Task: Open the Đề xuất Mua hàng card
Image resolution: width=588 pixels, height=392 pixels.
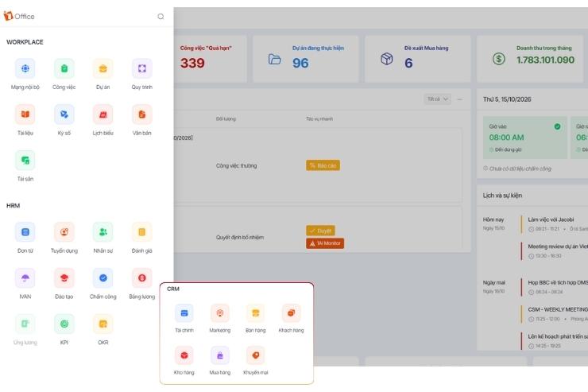Action: [417, 59]
